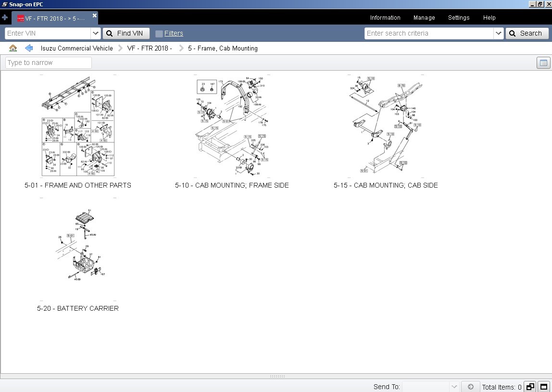
Task: Click the Filters link
Action: (174, 34)
